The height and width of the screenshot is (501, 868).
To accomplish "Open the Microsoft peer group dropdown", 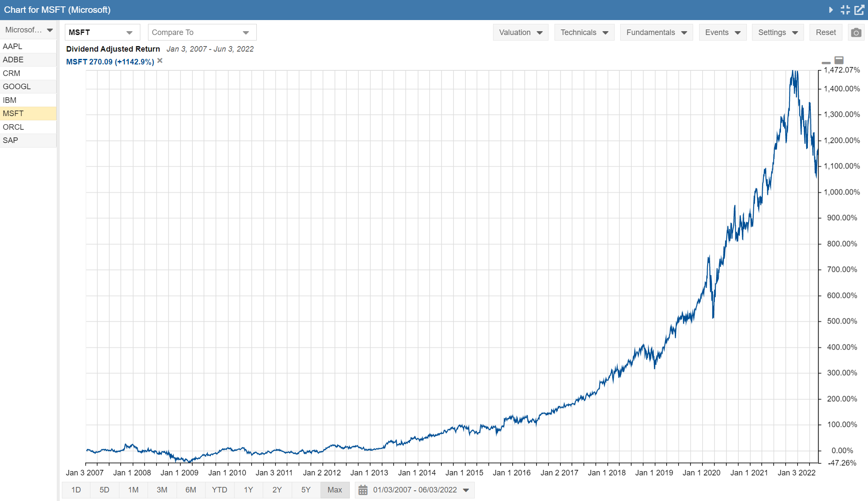I will pos(28,30).
